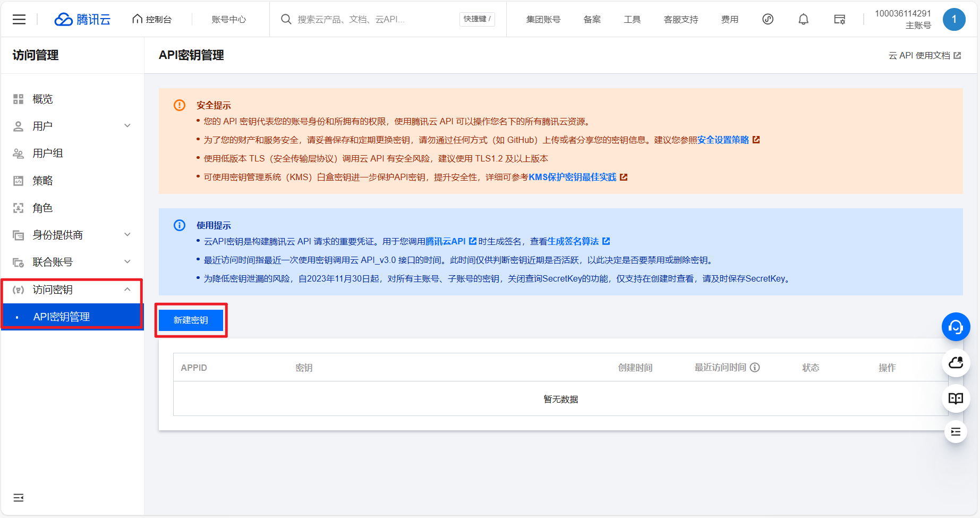Click the cloud assistant floating icon
The height and width of the screenshot is (518, 980).
[x=956, y=363]
